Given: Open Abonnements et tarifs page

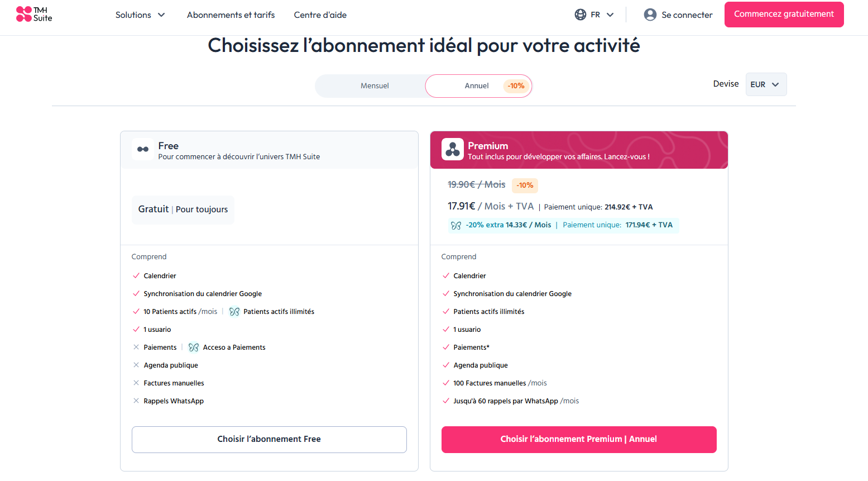Looking at the screenshot, I should [231, 15].
